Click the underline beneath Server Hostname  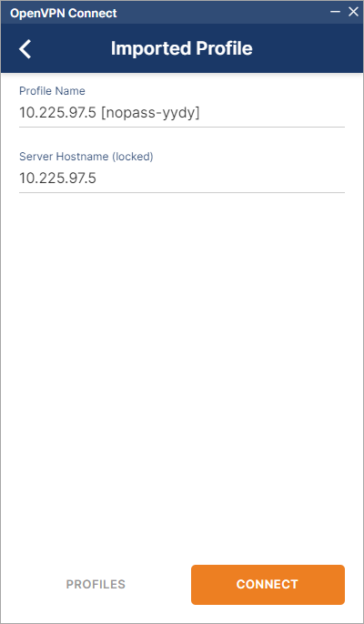click(182, 192)
